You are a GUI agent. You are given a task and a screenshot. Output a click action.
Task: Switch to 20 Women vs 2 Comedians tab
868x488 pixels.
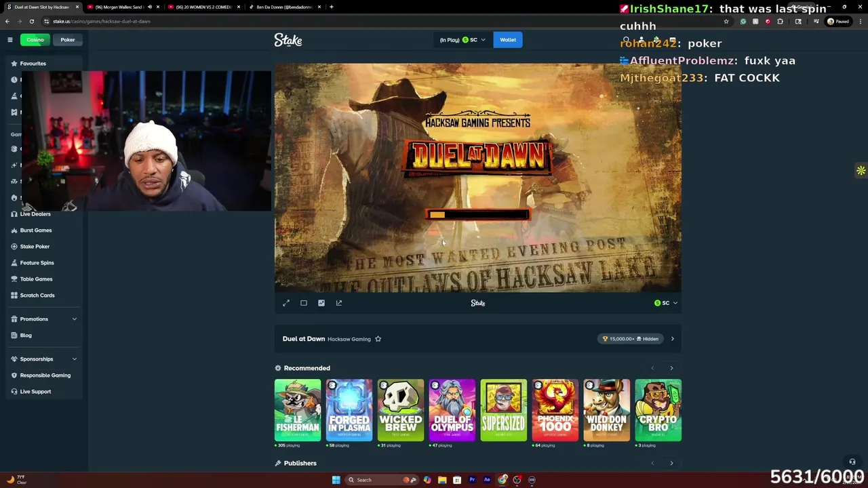(x=203, y=7)
